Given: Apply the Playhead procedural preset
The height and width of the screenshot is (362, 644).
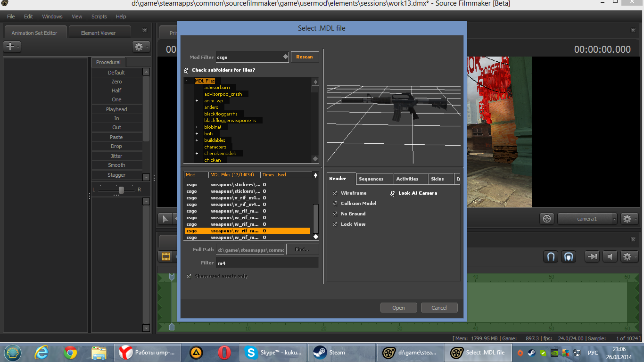Looking at the screenshot, I should (116, 109).
